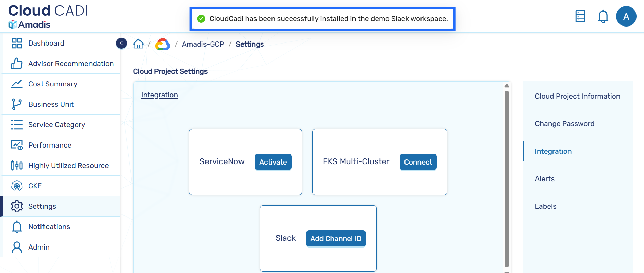Go to Cost Summary in sidebar
This screenshot has height=273, width=644.
tap(53, 84)
